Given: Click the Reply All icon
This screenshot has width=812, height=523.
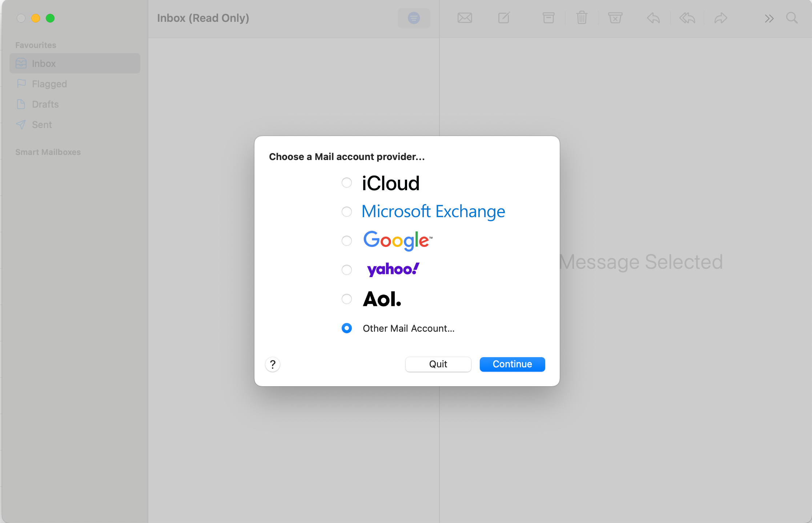Looking at the screenshot, I should 687,18.
